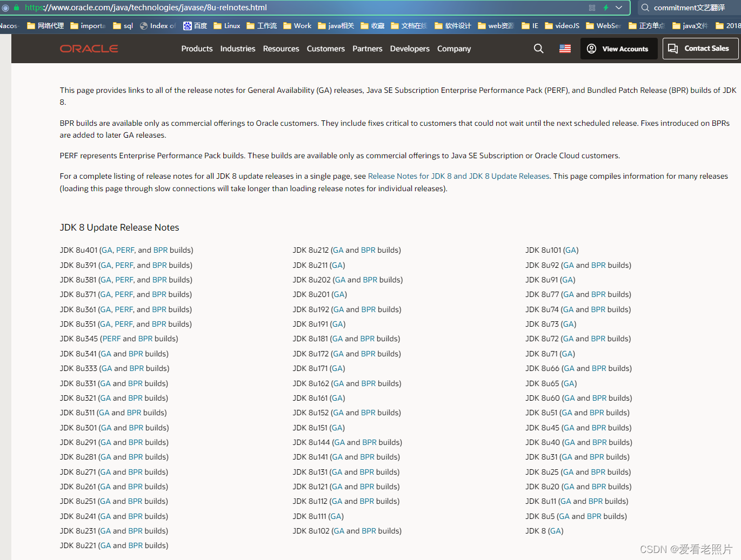The height and width of the screenshot is (560, 741).
Task: Open GA link for JDK 8u144
Action: pyautogui.click(x=339, y=442)
